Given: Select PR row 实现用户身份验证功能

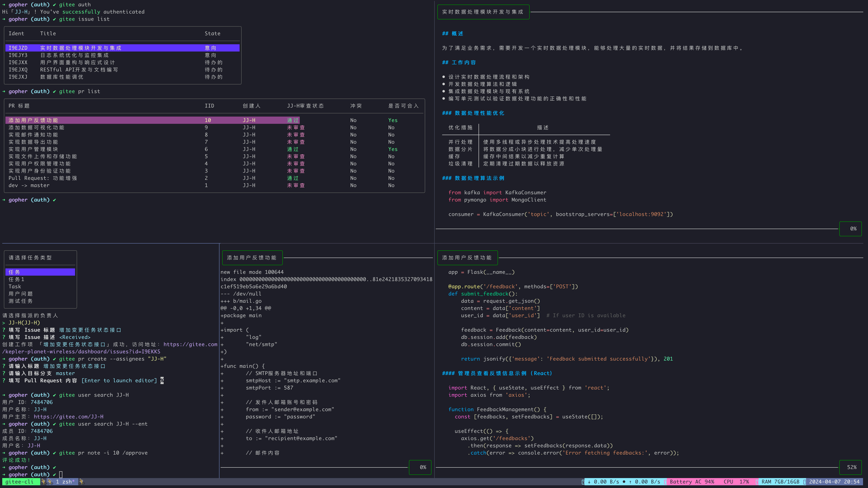Looking at the screenshot, I should (214, 171).
